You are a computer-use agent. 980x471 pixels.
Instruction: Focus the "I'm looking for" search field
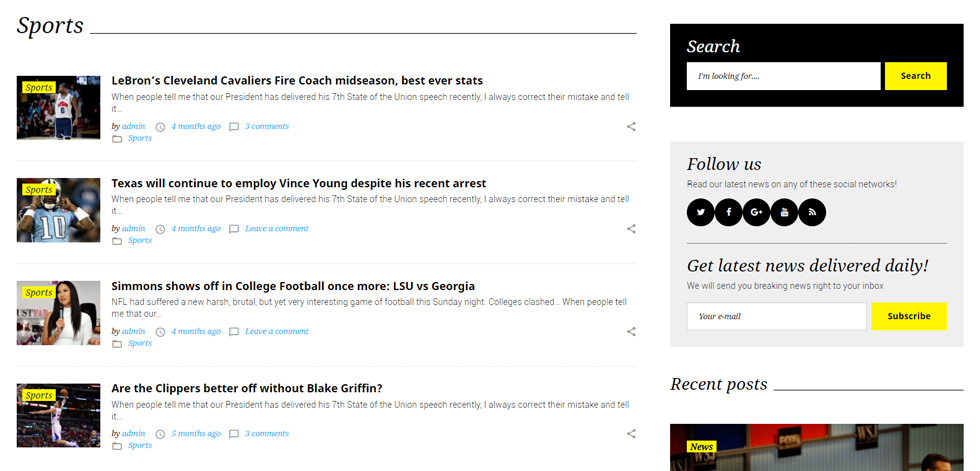click(783, 76)
